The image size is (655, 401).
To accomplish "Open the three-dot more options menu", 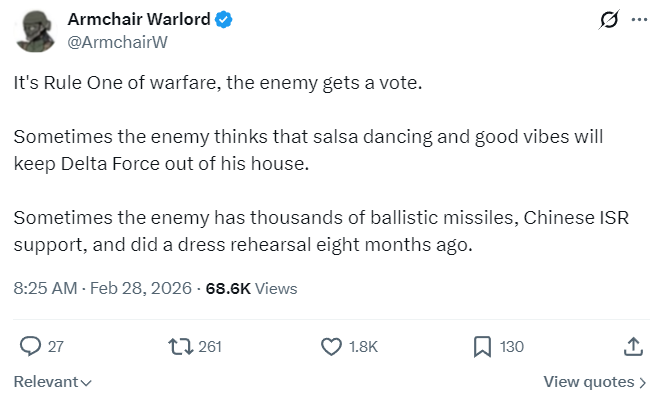I will tap(638, 19).
